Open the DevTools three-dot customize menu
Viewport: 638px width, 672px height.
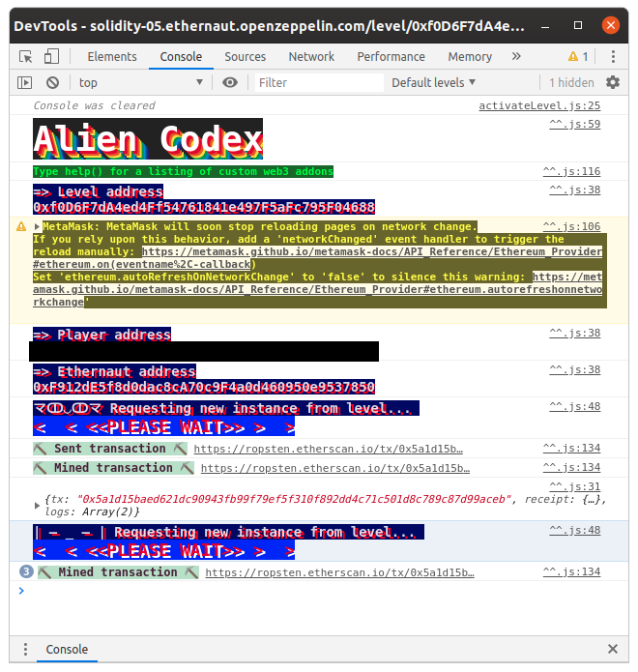(613, 57)
